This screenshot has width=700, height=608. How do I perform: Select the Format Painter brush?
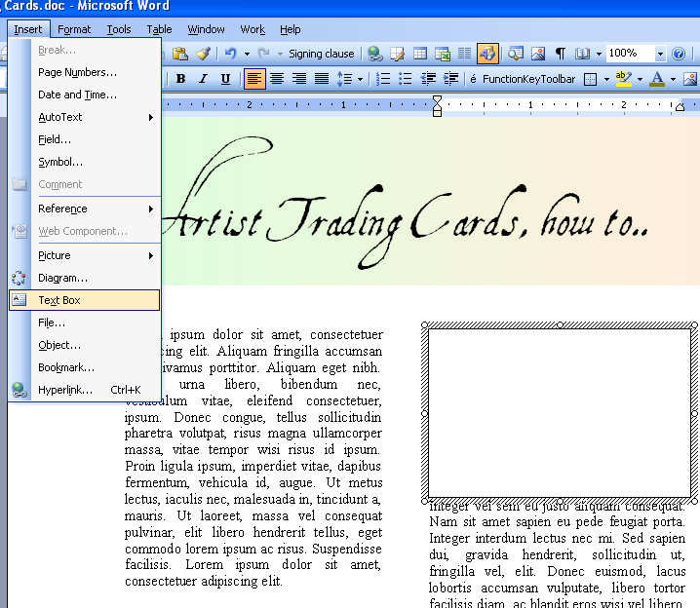[x=203, y=54]
